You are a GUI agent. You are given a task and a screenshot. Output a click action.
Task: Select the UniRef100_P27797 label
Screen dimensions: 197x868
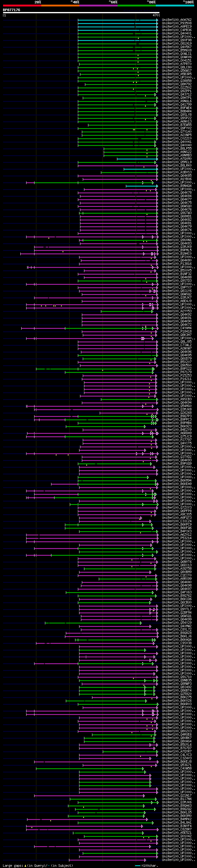(177, 440)
